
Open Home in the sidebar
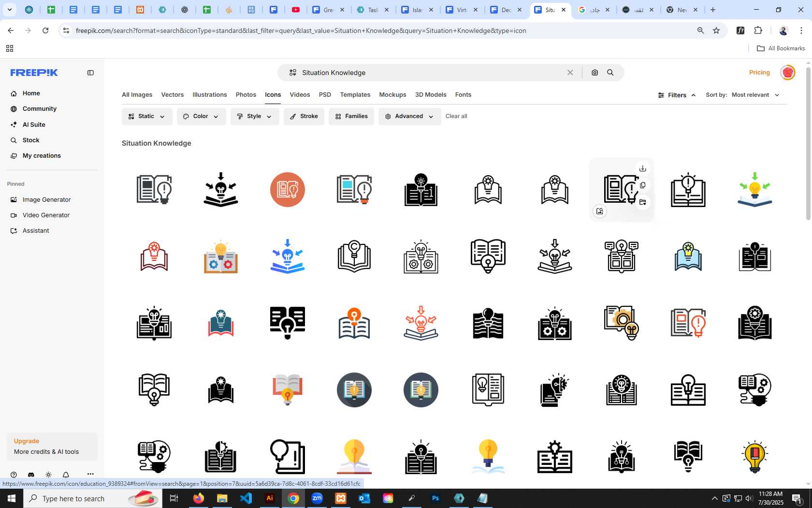31,93
